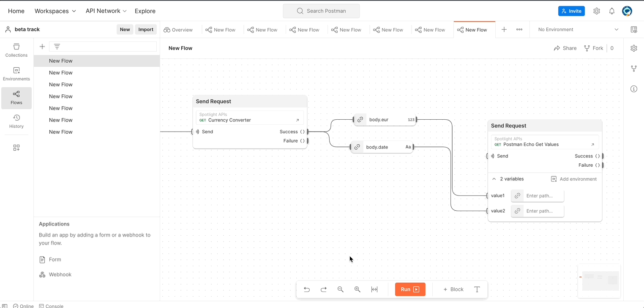Click the undo arrow in the canvas toolbar
Image resolution: width=644 pixels, height=308 pixels.
[x=307, y=289]
